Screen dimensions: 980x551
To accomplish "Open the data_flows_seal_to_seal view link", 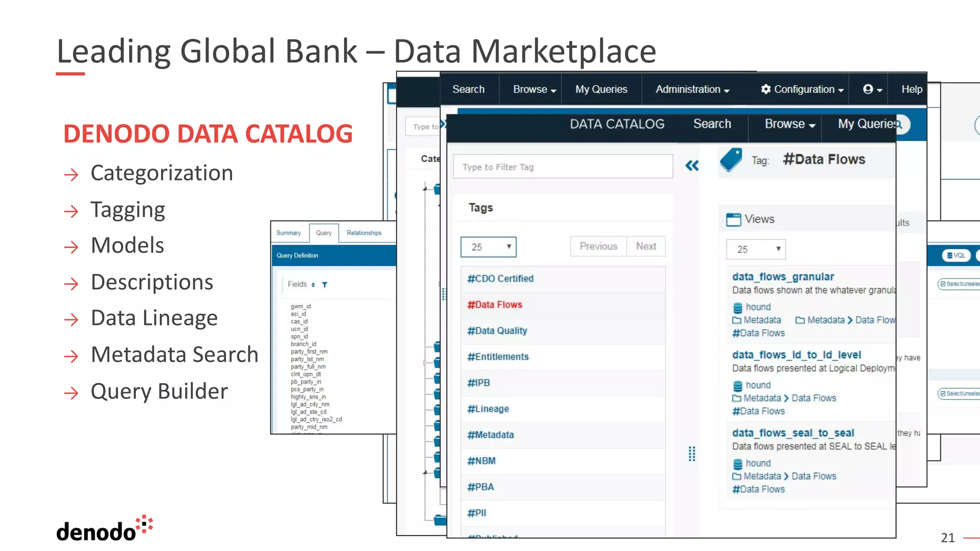I will point(793,433).
